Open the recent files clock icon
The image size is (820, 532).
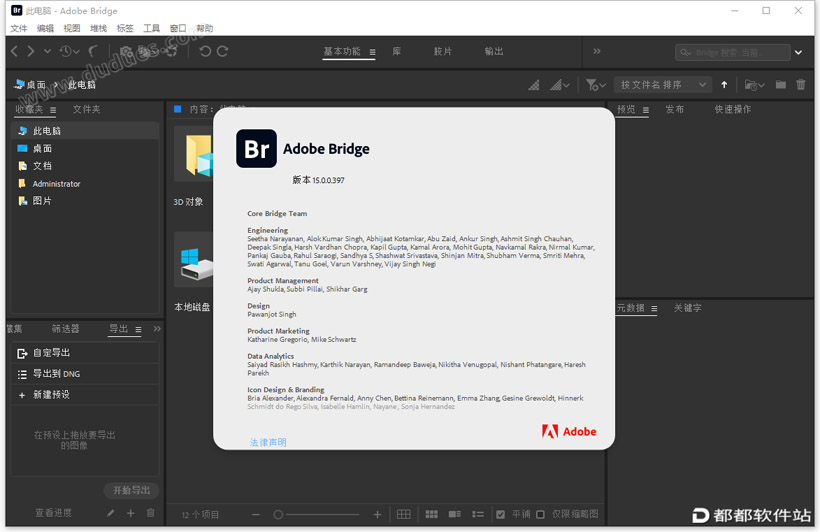(69, 51)
